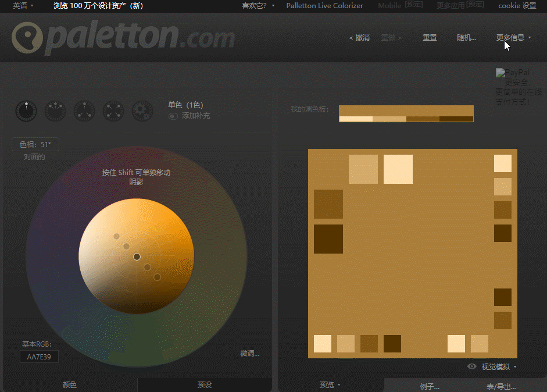
Task: Click the 重置 reset button
Action: [430, 38]
